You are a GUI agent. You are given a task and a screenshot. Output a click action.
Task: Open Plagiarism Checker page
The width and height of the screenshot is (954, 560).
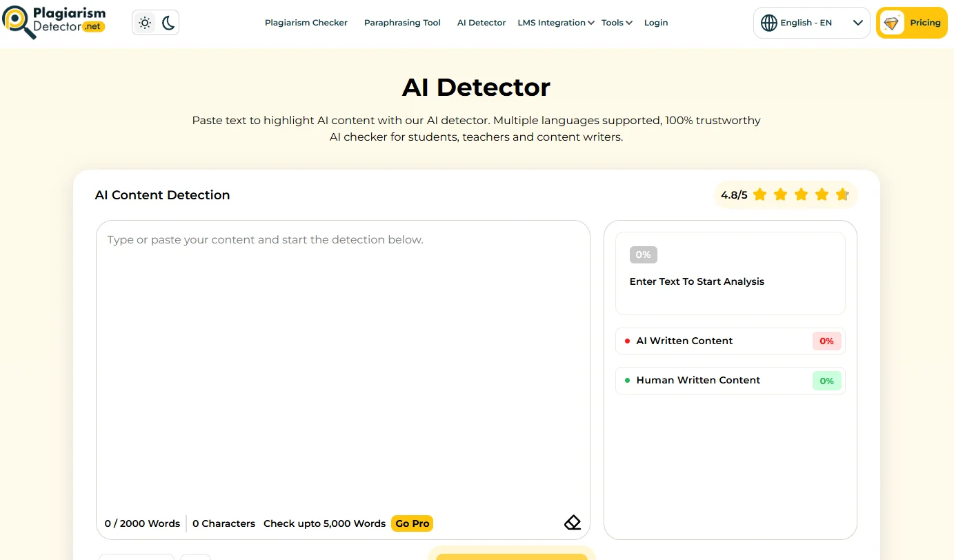(306, 23)
